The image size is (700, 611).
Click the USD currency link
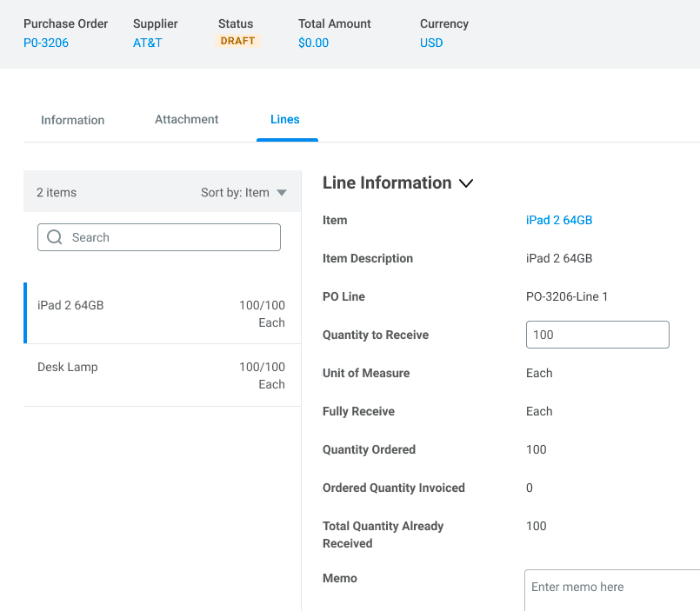431,43
